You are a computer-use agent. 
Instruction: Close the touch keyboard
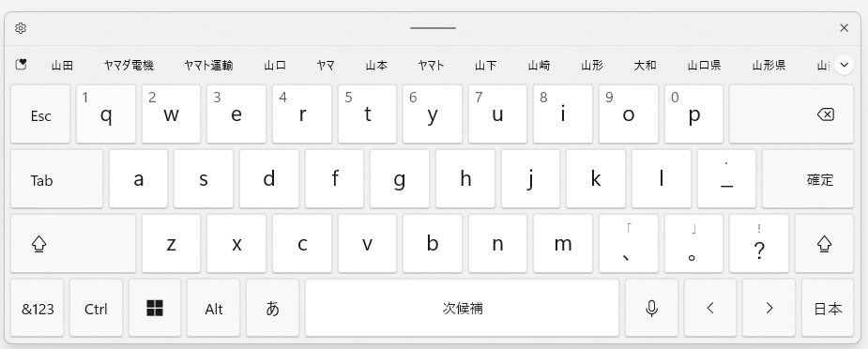844,27
